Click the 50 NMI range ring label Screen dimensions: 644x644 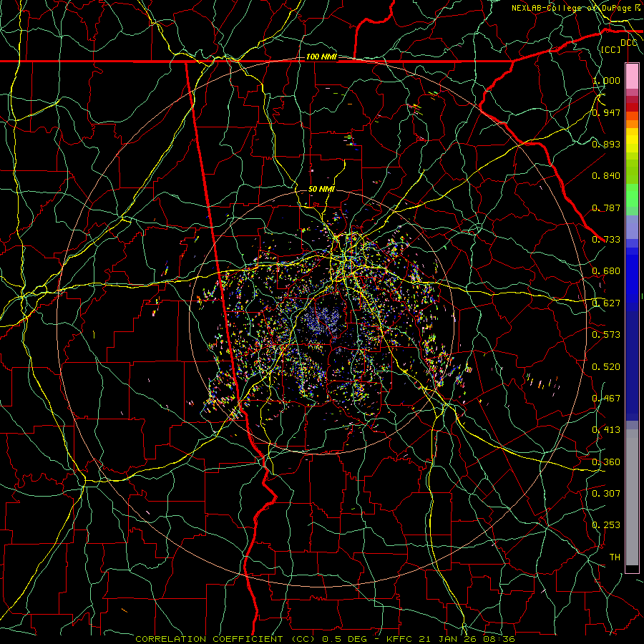point(321,189)
